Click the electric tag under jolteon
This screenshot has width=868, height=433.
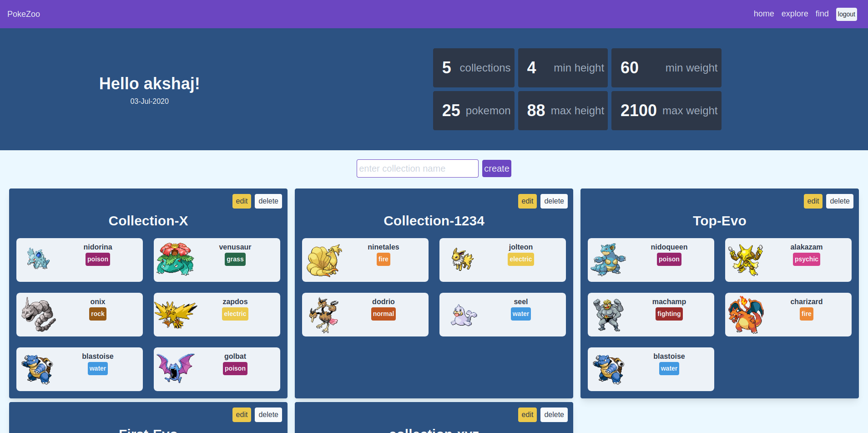pyautogui.click(x=521, y=260)
